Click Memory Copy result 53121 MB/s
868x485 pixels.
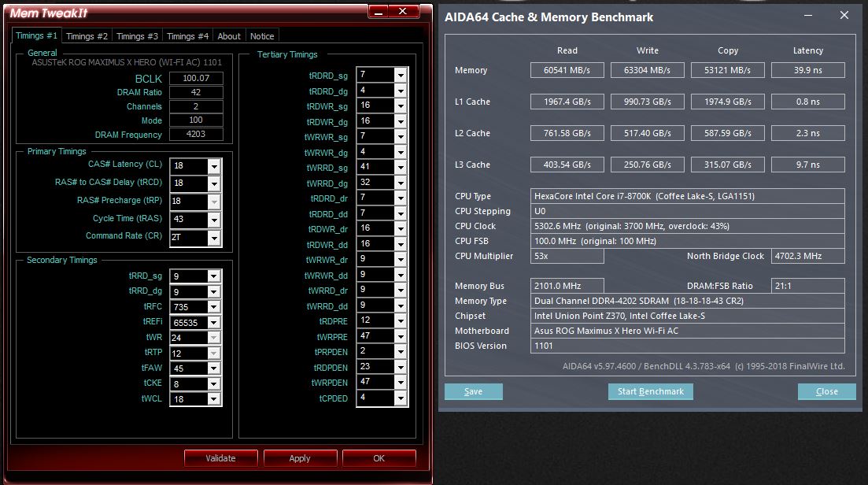[727, 70]
